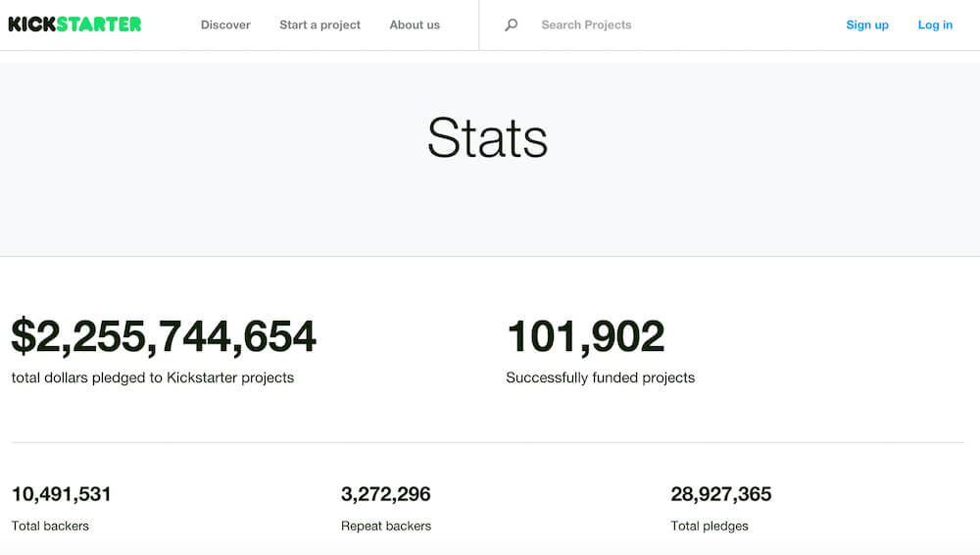Click the Stats page heading
Screen dimensions: 980x555
click(487, 137)
